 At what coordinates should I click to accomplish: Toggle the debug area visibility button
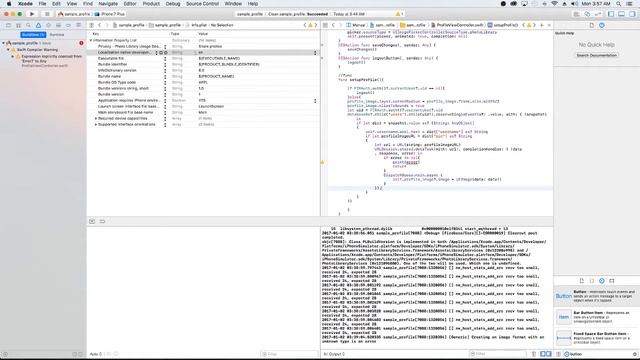tap(92, 221)
